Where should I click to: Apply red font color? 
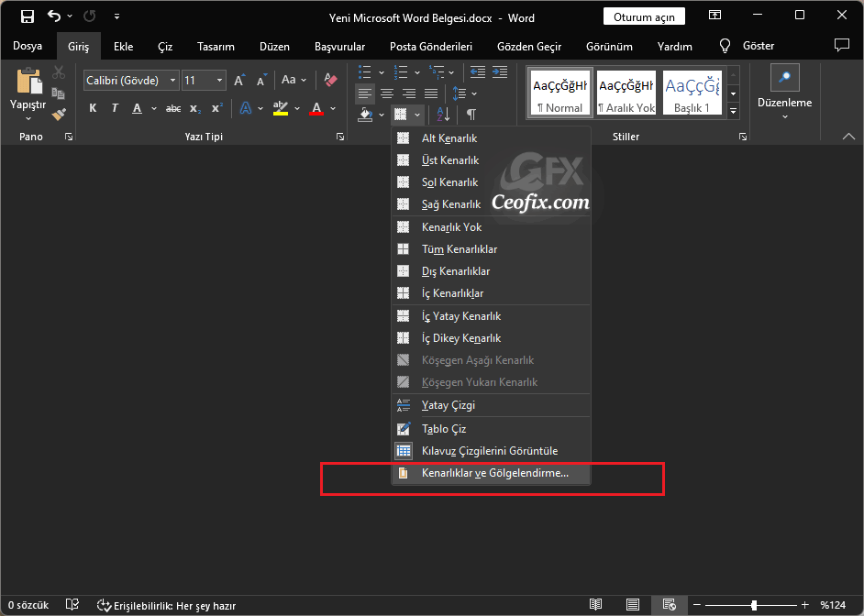316,108
